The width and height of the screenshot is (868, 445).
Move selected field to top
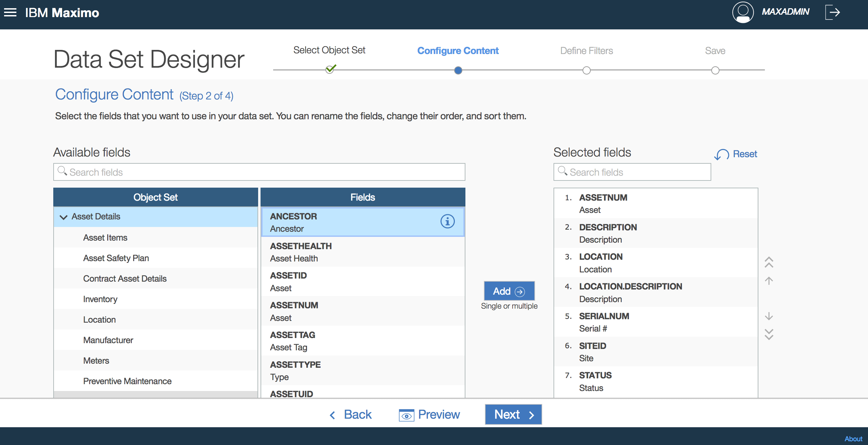click(769, 262)
